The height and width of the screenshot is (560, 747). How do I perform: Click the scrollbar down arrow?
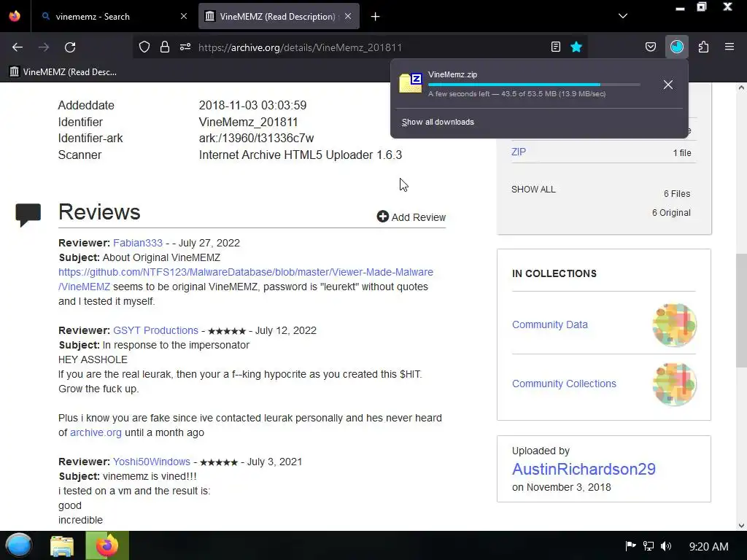[x=741, y=525]
